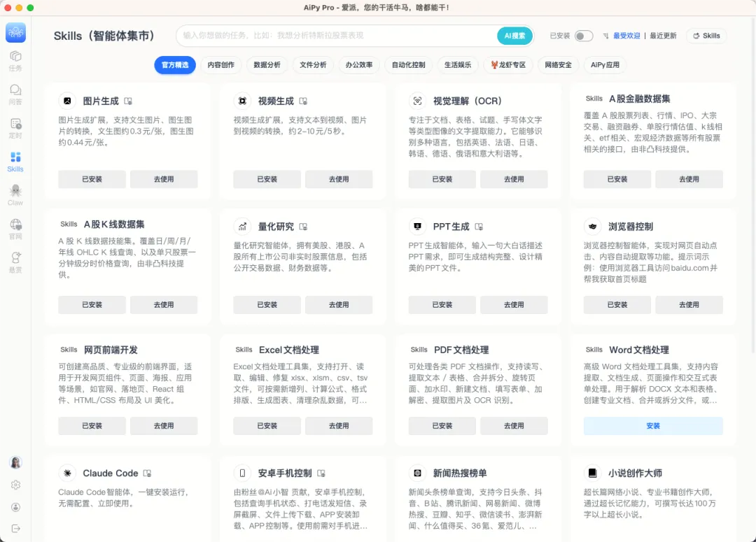This screenshot has width=756, height=542.
Task: Click the account profile icon in sidebar
Action: pos(15,507)
